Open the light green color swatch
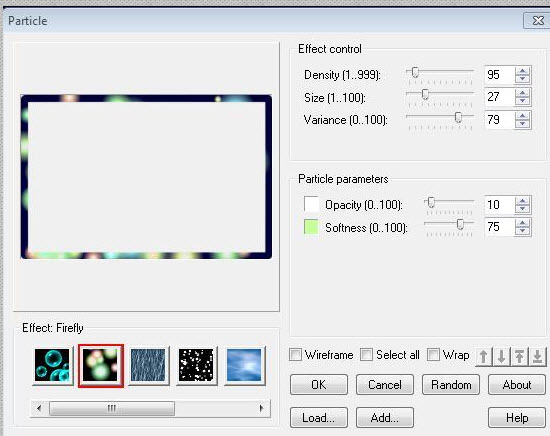This screenshot has height=436, width=550. [x=311, y=227]
